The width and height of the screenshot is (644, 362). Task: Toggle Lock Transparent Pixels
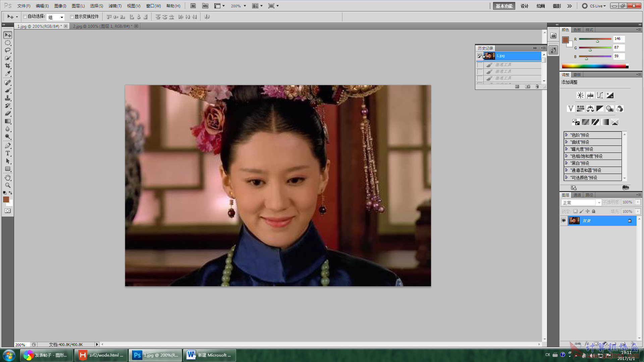[x=575, y=211]
